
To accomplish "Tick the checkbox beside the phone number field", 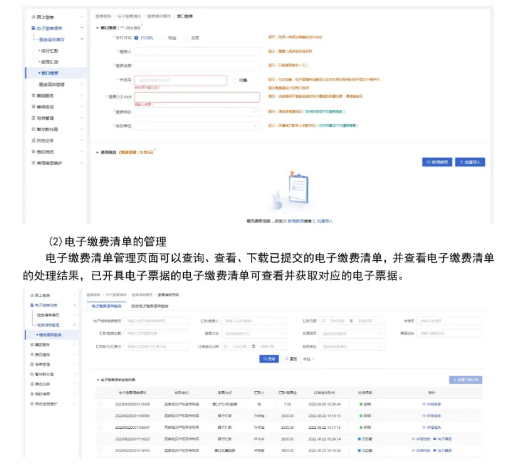I will coord(235,80).
